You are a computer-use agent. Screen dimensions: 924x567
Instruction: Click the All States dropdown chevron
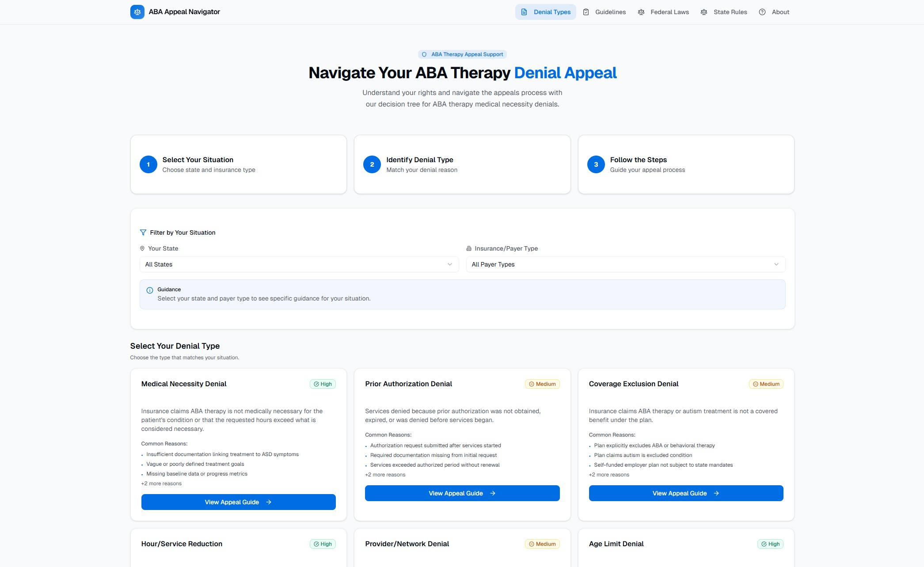pos(450,264)
